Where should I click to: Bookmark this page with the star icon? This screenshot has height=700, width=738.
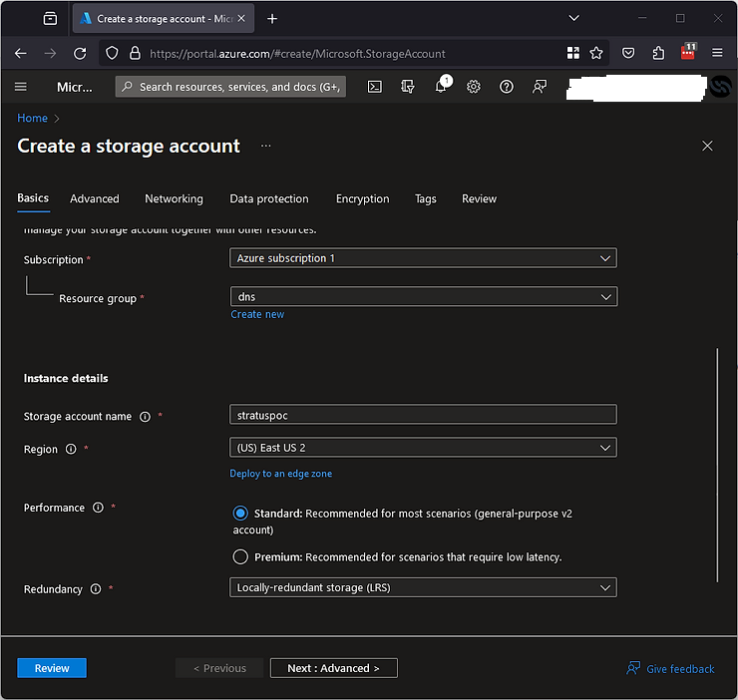tap(596, 53)
